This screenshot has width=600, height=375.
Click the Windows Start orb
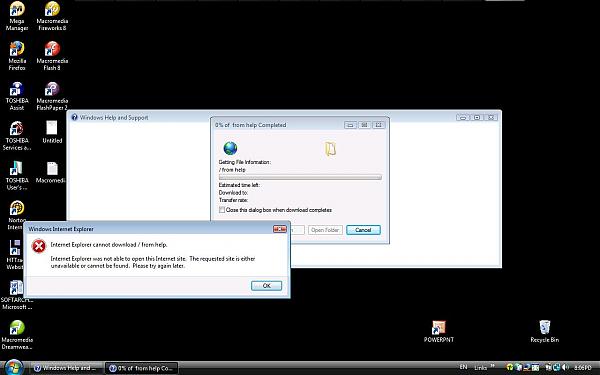click(x=14, y=367)
